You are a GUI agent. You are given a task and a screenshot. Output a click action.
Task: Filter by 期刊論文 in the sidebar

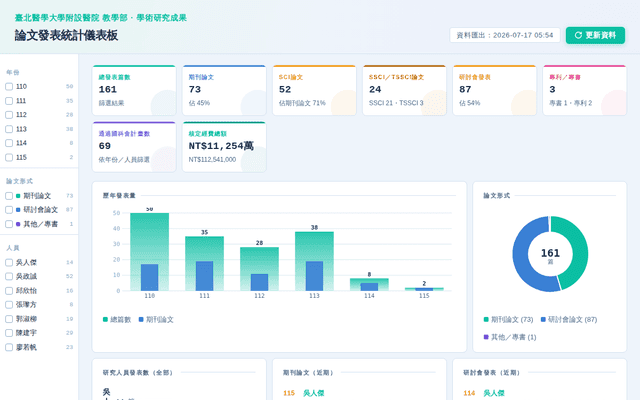9,196
